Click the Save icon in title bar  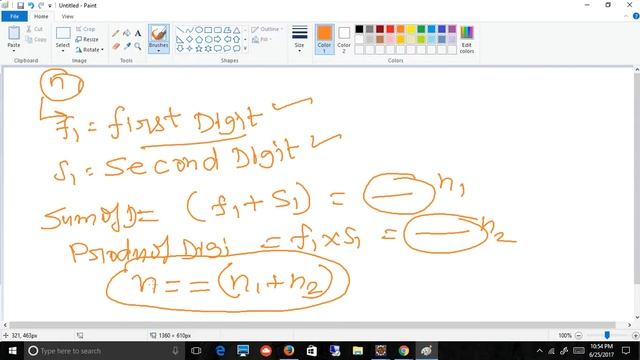[x=20, y=5]
